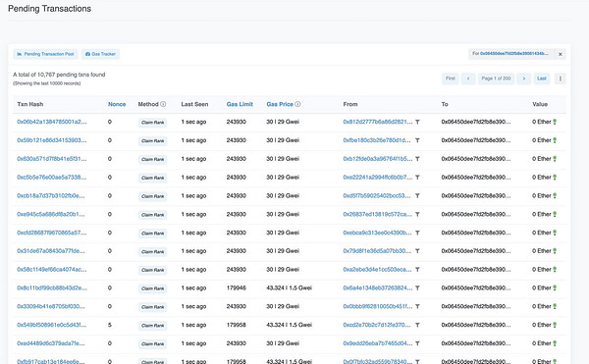Open transaction 0x06b42a1384785001a2

[52, 122]
